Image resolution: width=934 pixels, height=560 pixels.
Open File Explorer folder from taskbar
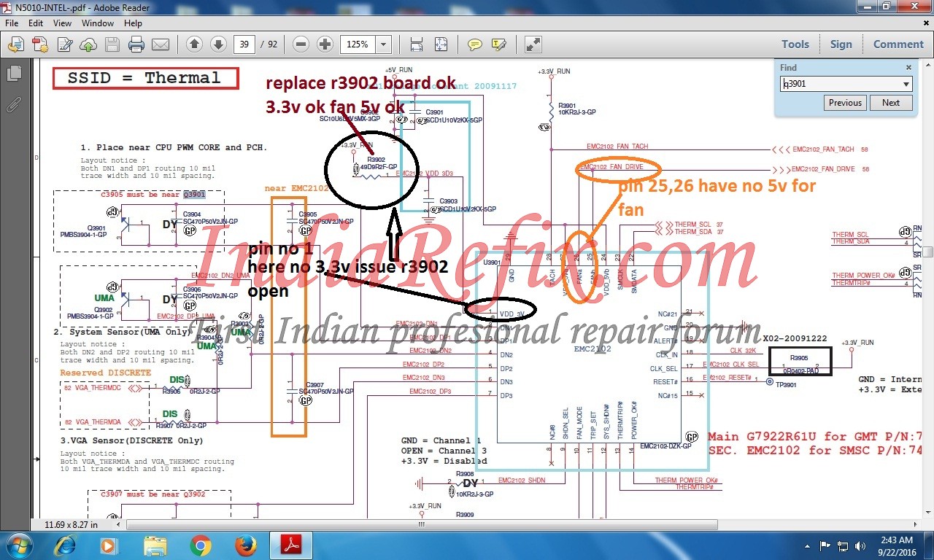pos(155,545)
